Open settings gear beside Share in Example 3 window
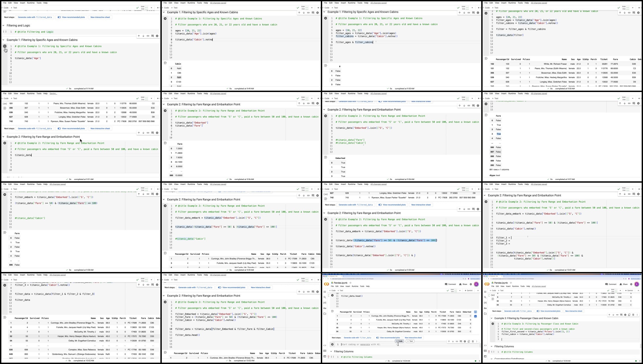Viewport: 643px width, 364px height. pyautogui.click(x=631, y=284)
